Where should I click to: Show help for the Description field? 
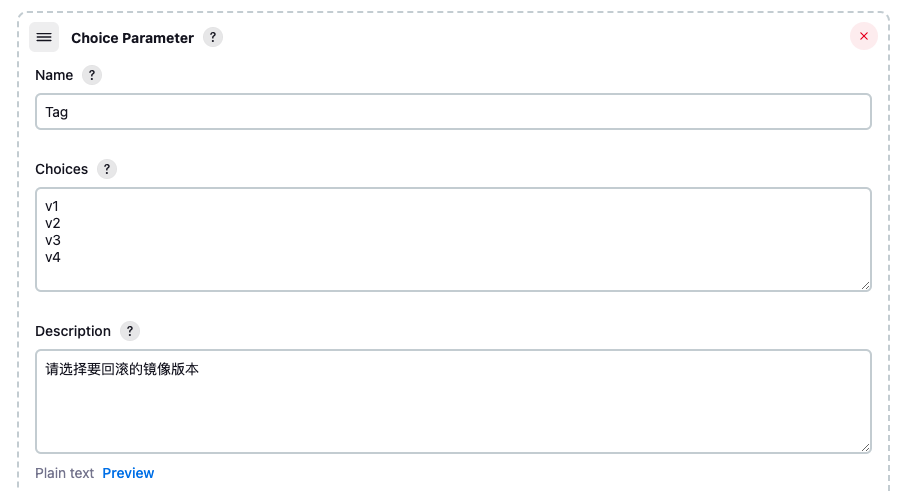(130, 331)
